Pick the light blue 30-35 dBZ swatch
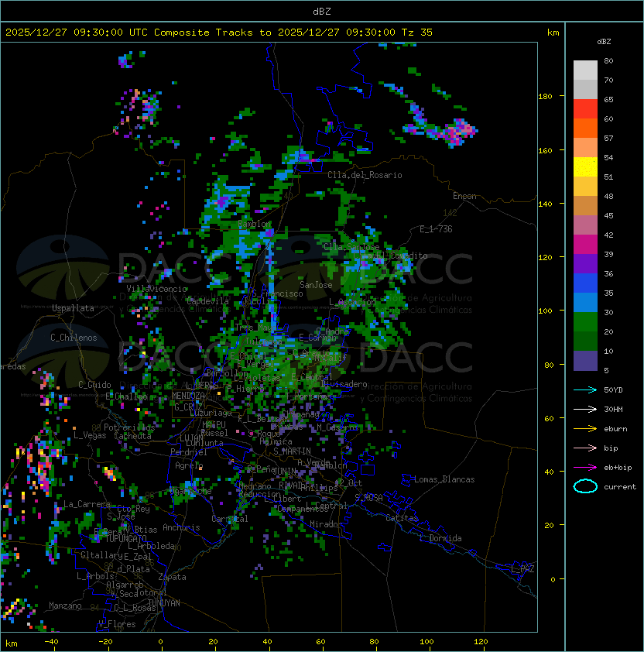644x652 pixels. pos(585,302)
